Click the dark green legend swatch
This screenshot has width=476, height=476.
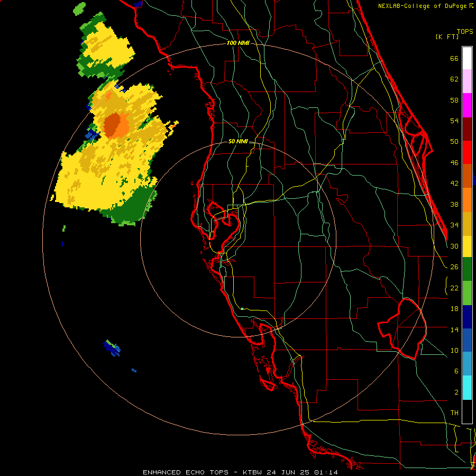pos(467,269)
